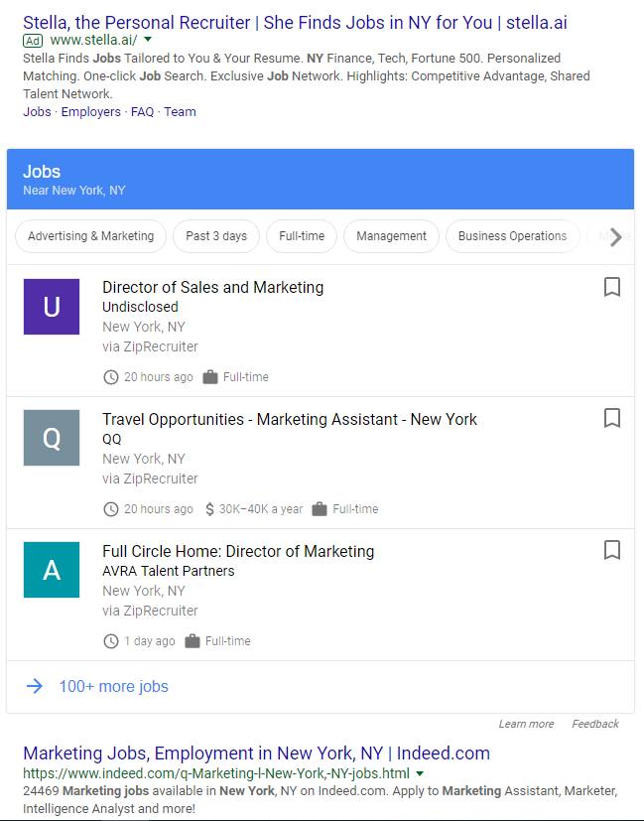Image resolution: width=644 pixels, height=821 pixels.
Task: Open the Stella Personal Recruiter ad headline
Action: pos(295,23)
